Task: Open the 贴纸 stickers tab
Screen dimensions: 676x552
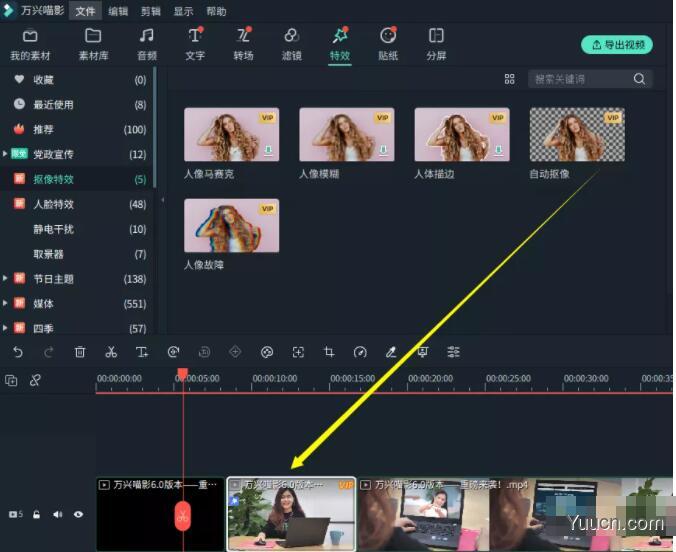Action: click(388, 44)
